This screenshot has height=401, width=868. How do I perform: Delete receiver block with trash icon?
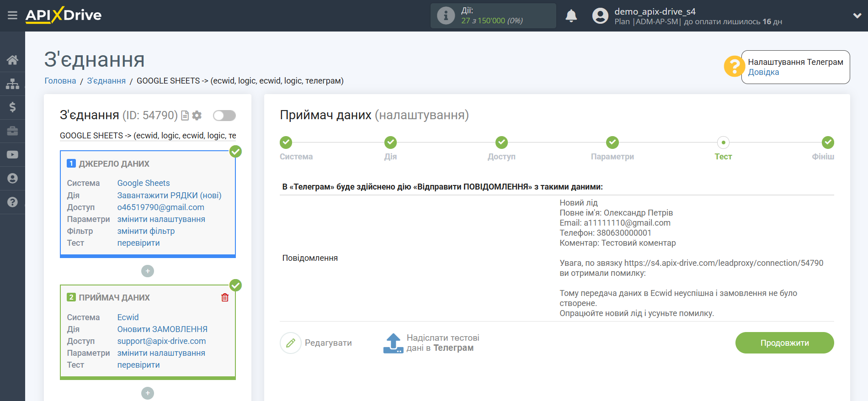click(225, 298)
